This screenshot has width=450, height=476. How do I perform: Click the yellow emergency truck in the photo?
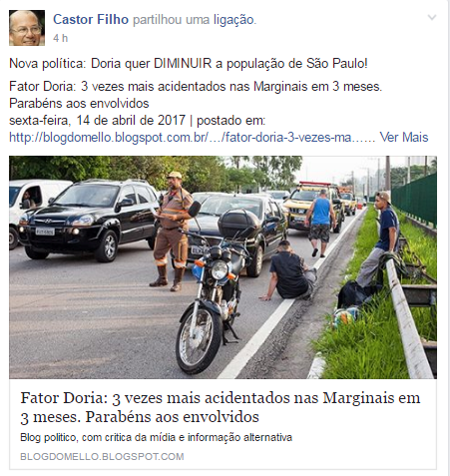[311, 207]
